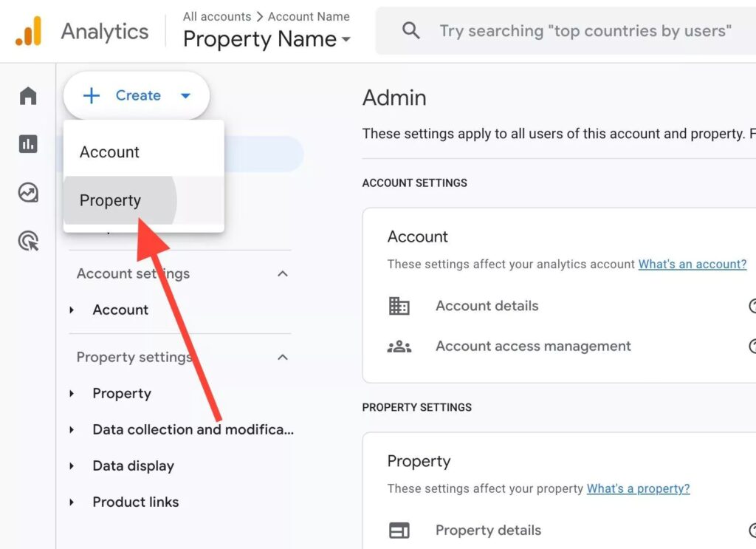Select the Advertising icon in sidebar
756x549 pixels.
(27, 240)
